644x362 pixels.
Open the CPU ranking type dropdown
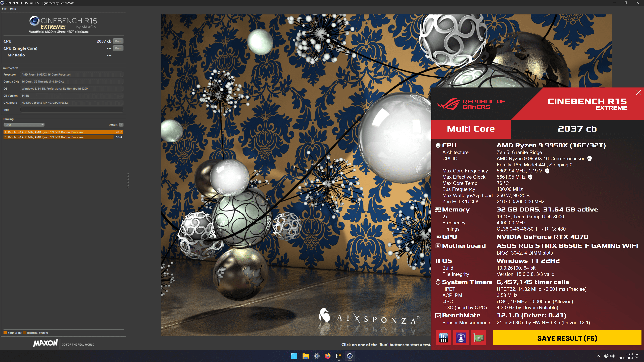coord(24,125)
